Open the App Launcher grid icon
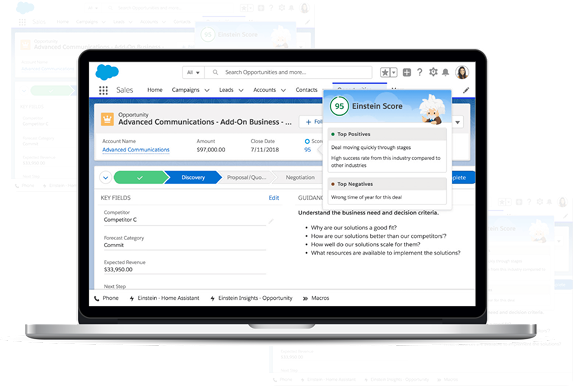The image size is (574, 386). [103, 90]
